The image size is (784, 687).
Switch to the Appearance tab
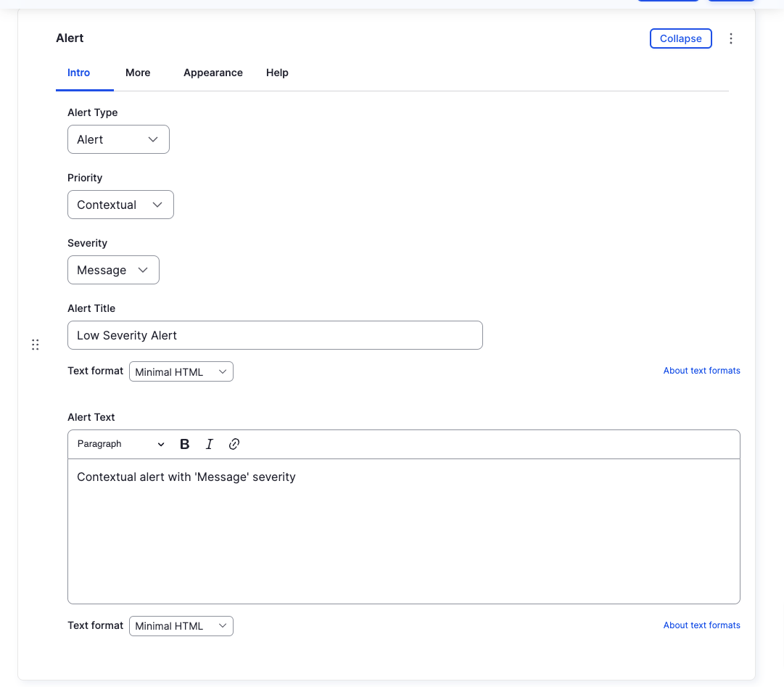click(212, 73)
